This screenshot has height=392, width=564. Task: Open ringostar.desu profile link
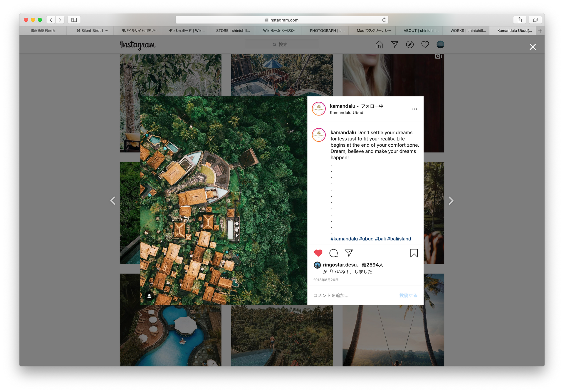[340, 265]
